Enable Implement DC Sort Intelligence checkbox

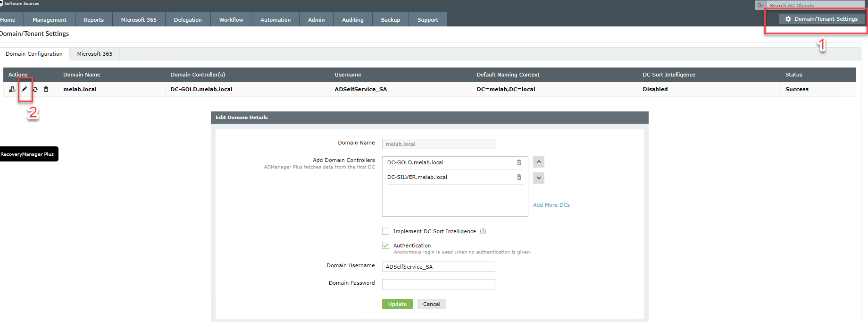[386, 231]
